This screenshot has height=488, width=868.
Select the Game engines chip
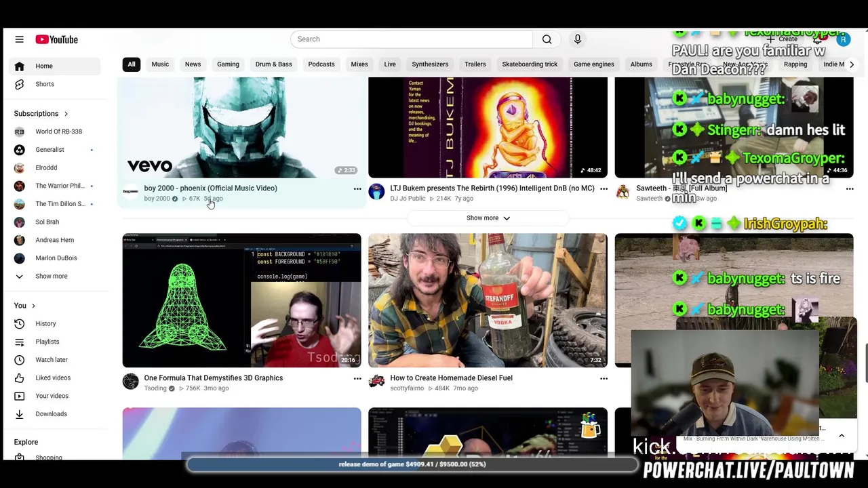click(x=594, y=64)
